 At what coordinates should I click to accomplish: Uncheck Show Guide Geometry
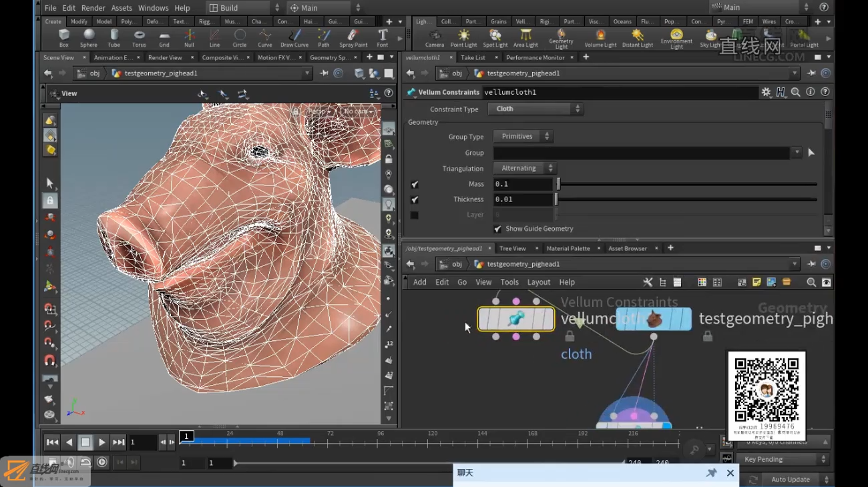click(497, 229)
